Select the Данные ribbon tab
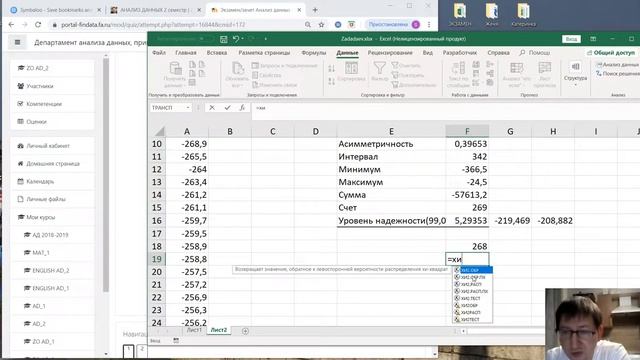Screen dimensions: 640x360 point(347,53)
